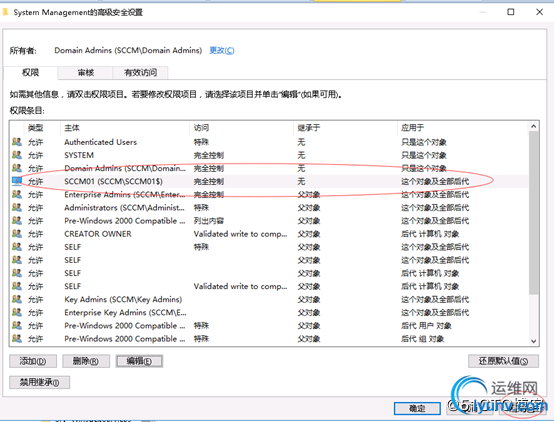Sort by the 类型 column header

click(x=42, y=128)
